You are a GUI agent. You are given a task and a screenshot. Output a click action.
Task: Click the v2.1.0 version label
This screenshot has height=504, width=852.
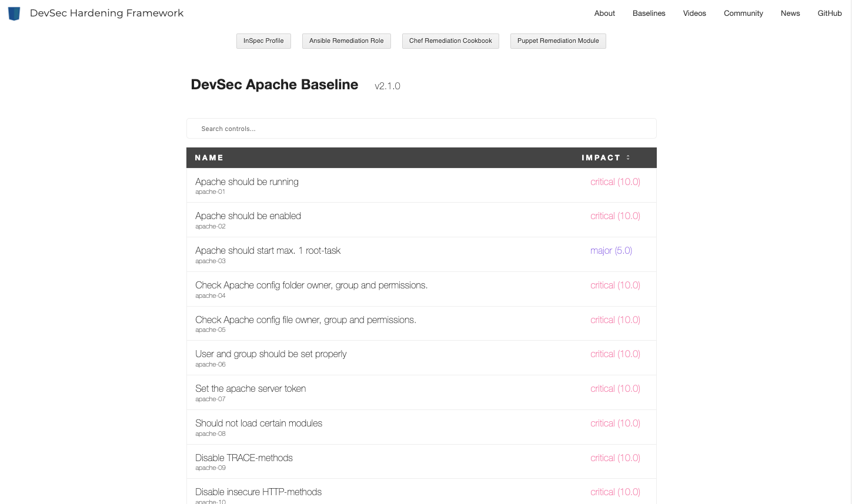(x=387, y=86)
